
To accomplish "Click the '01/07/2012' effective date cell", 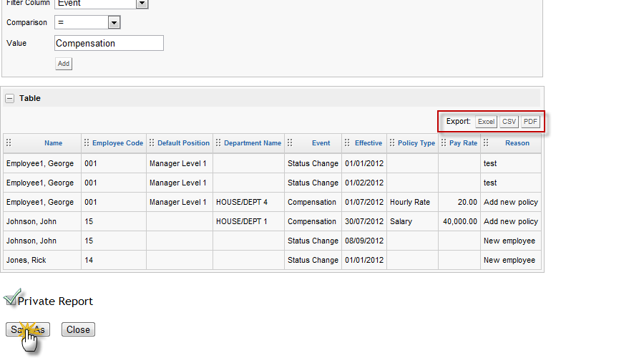I will pyautogui.click(x=364, y=202).
